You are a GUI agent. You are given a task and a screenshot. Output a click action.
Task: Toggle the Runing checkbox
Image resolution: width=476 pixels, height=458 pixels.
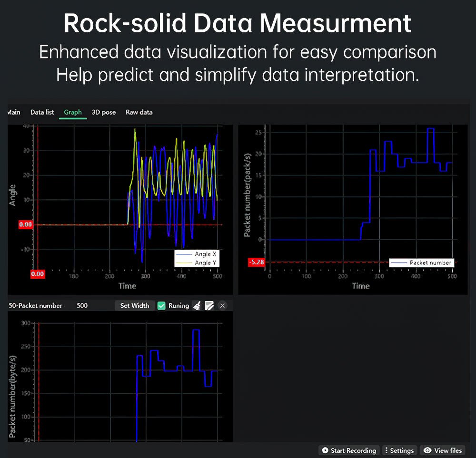point(161,306)
